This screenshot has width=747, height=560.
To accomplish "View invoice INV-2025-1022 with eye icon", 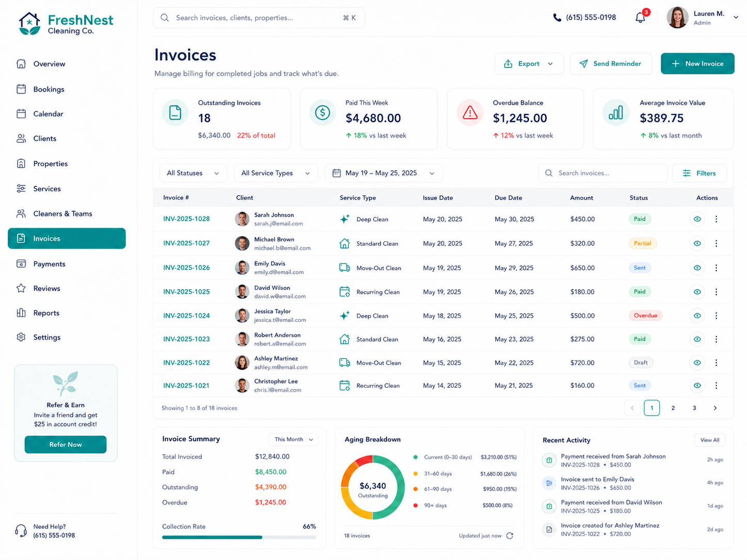I will tap(697, 363).
